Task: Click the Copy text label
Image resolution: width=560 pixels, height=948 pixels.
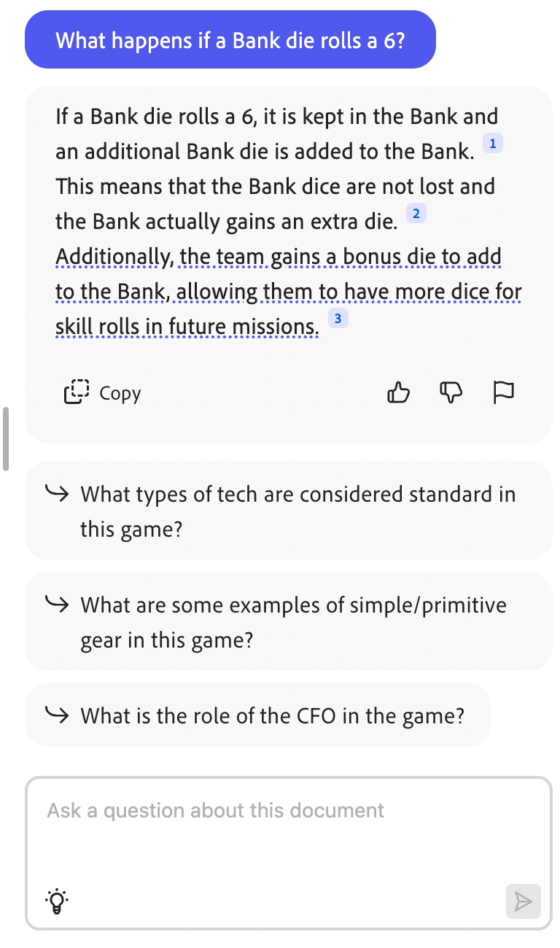Action: [x=120, y=393]
